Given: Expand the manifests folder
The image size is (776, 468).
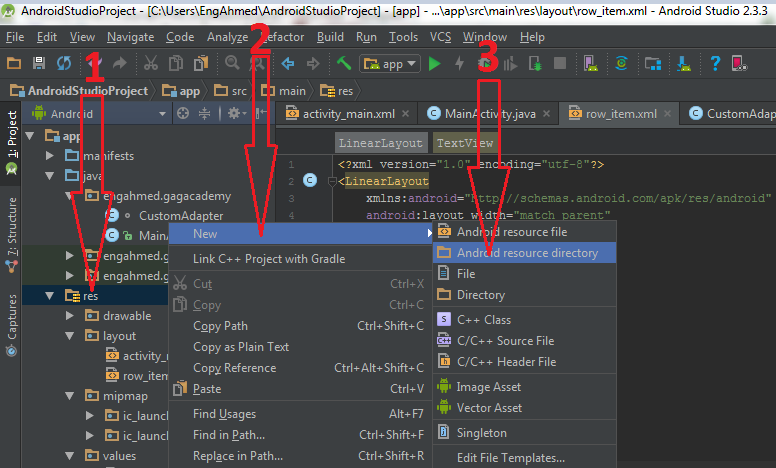Looking at the screenshot, I should (49, 156).
